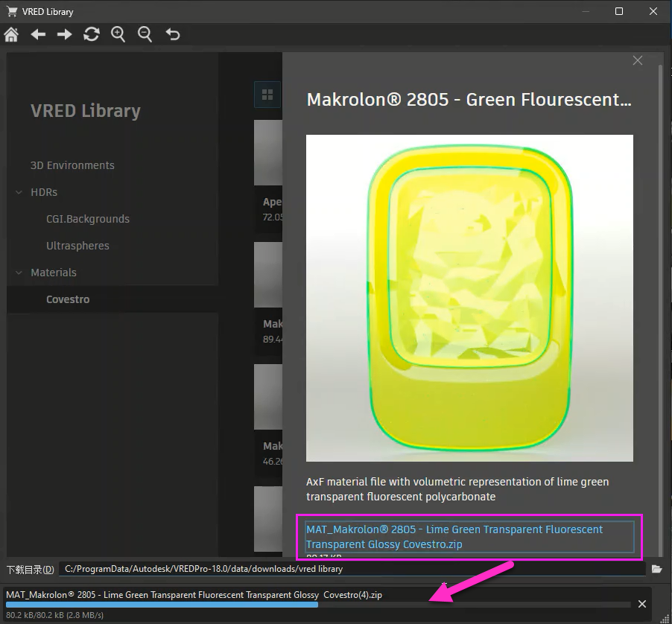Open 3D Environments category

point(72,165)
